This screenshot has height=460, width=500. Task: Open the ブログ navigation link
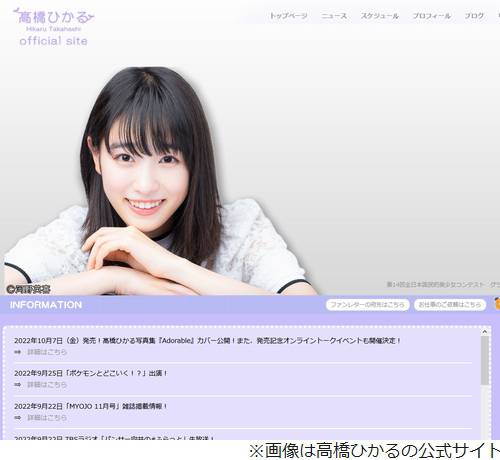click(474, 16)
